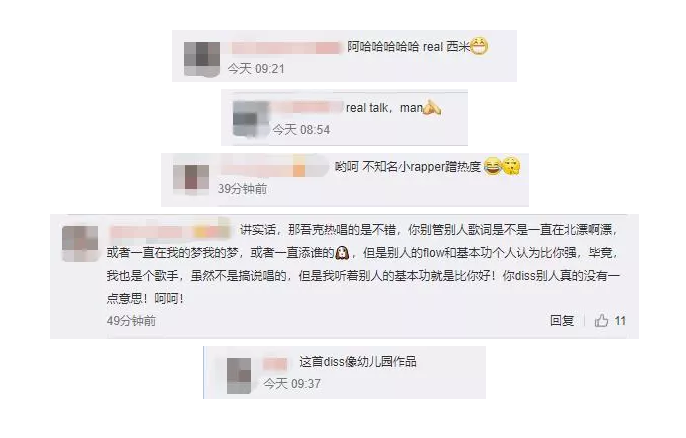Click short blurred username before 这首diss comment

275,363
